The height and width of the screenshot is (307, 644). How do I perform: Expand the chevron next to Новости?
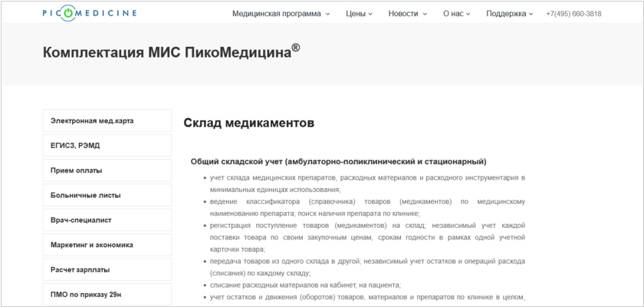click(425, 14)
